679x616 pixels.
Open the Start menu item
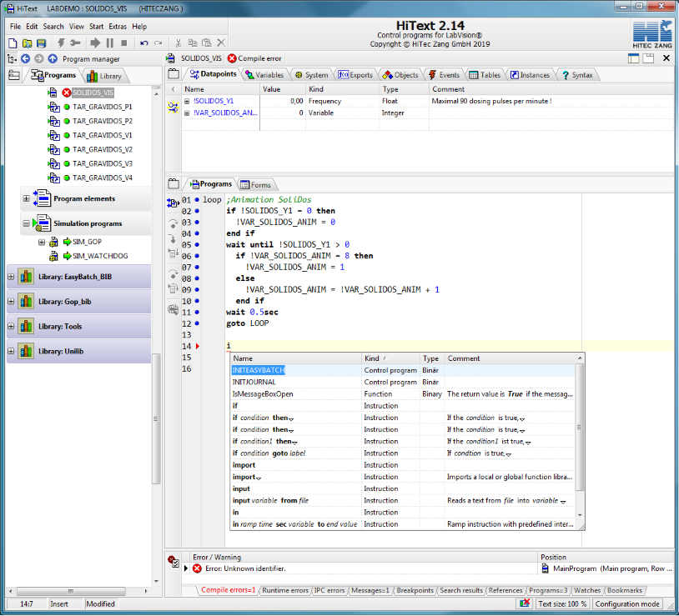pos(96,27)
